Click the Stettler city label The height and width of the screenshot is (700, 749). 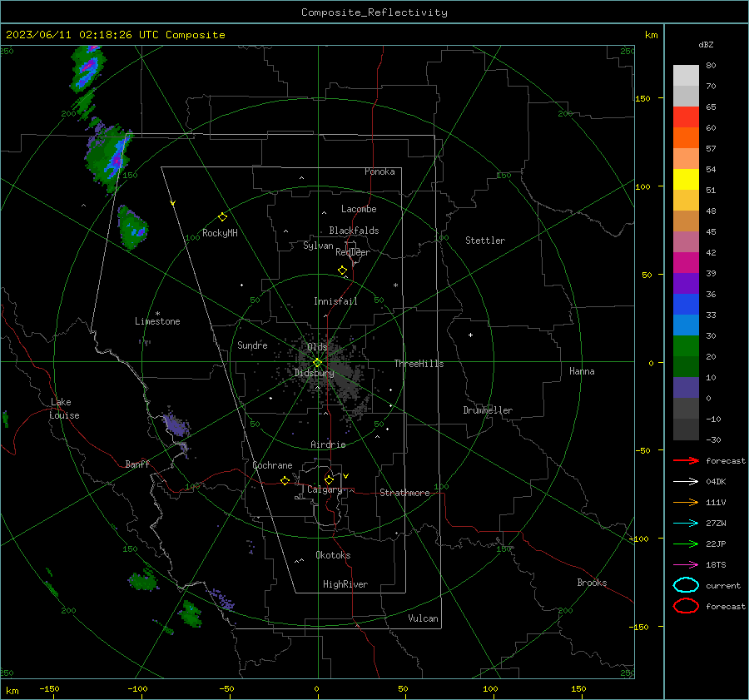point(485,241)
